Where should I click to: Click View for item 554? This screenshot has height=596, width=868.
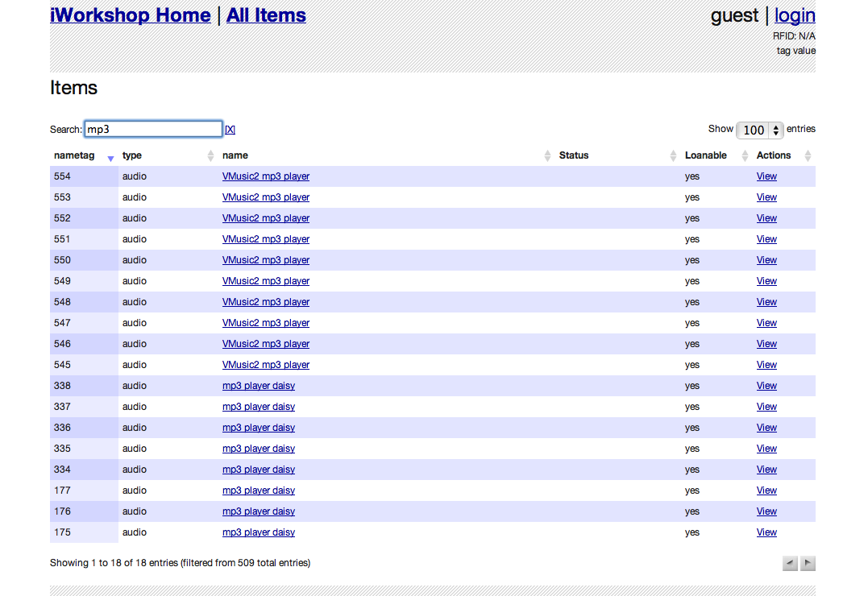click(766, 176)
